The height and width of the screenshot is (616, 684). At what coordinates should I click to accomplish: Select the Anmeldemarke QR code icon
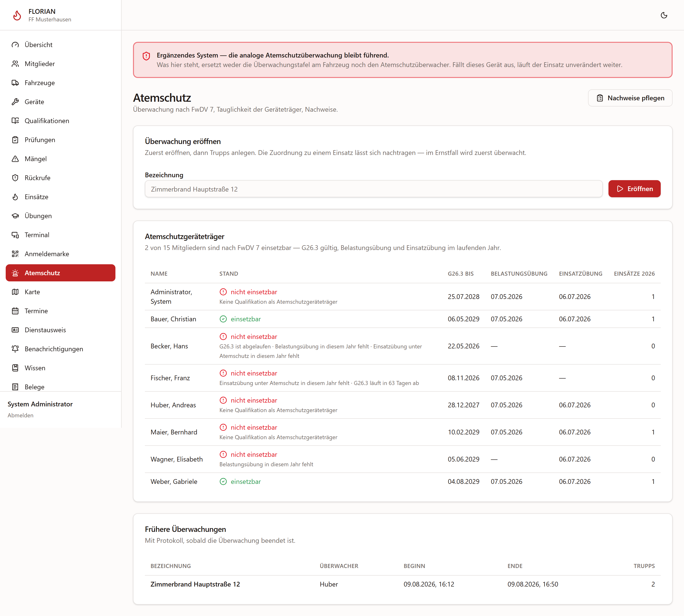[15, 254]
